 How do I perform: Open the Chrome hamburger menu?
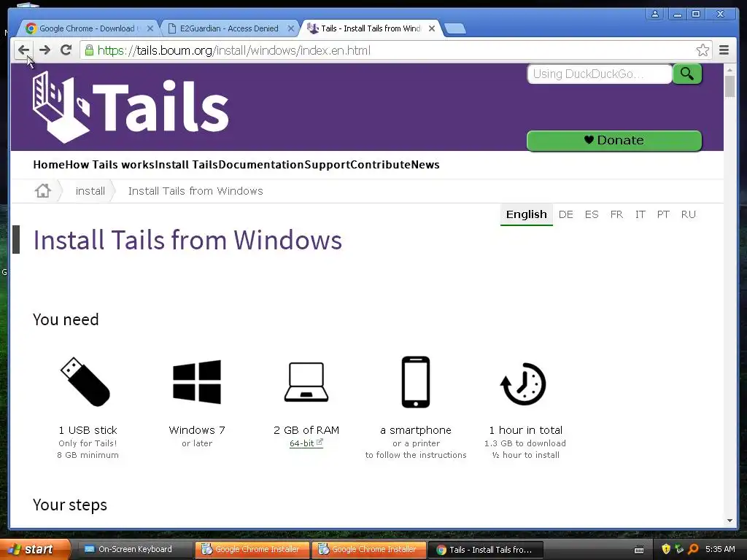coord(724,50)
